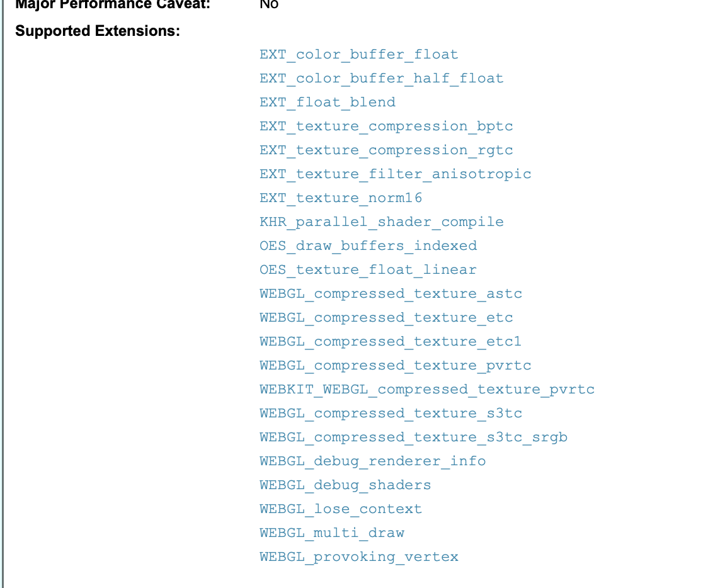Open the EXT_color_buffer_float extension link
Viewport: 703px width, 588px height.
[358, 55]
